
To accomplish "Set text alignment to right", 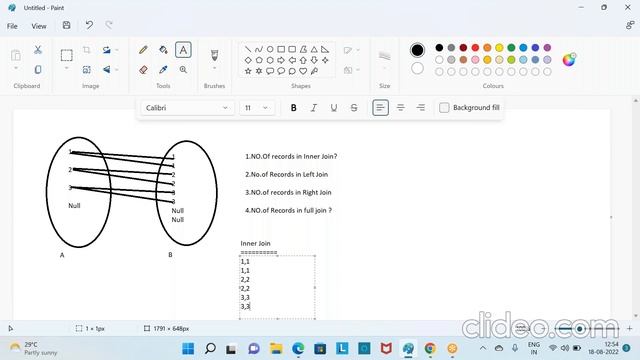I will click(x=420, y=108).
